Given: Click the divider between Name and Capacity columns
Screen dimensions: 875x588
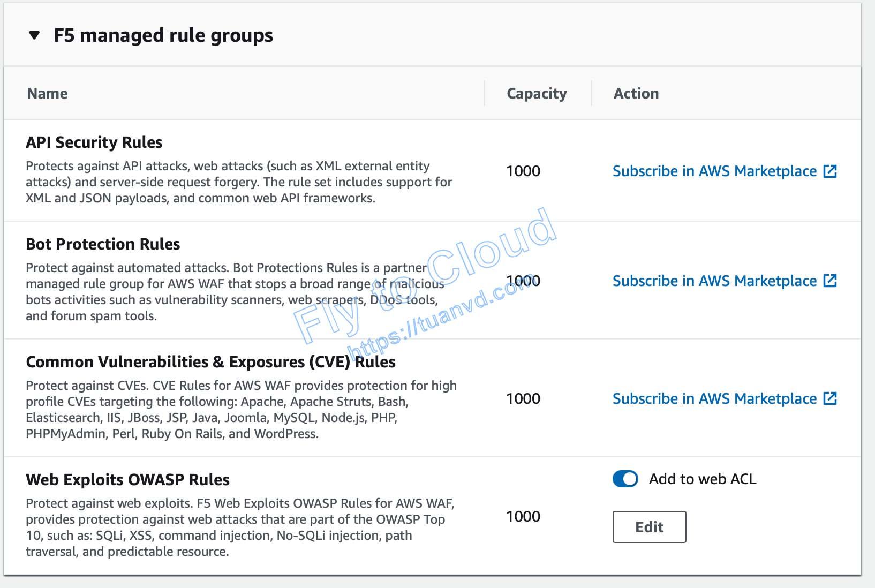Looking at the screenshot, I should (x=485, y=93).
